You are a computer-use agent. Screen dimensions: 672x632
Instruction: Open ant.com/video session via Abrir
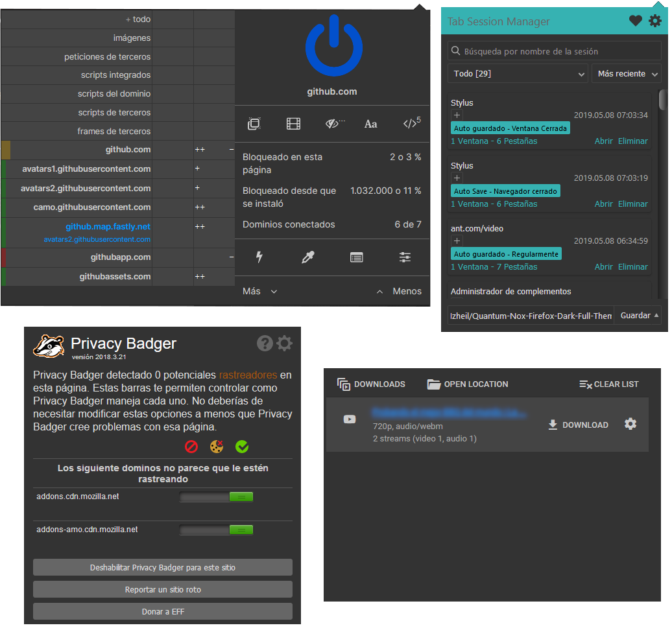tap(603, 267)
